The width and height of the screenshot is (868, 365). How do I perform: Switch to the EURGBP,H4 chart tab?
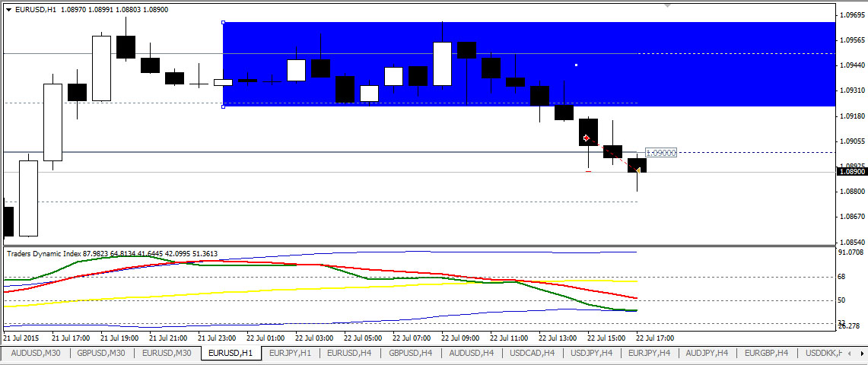click(x=766, y=353)
